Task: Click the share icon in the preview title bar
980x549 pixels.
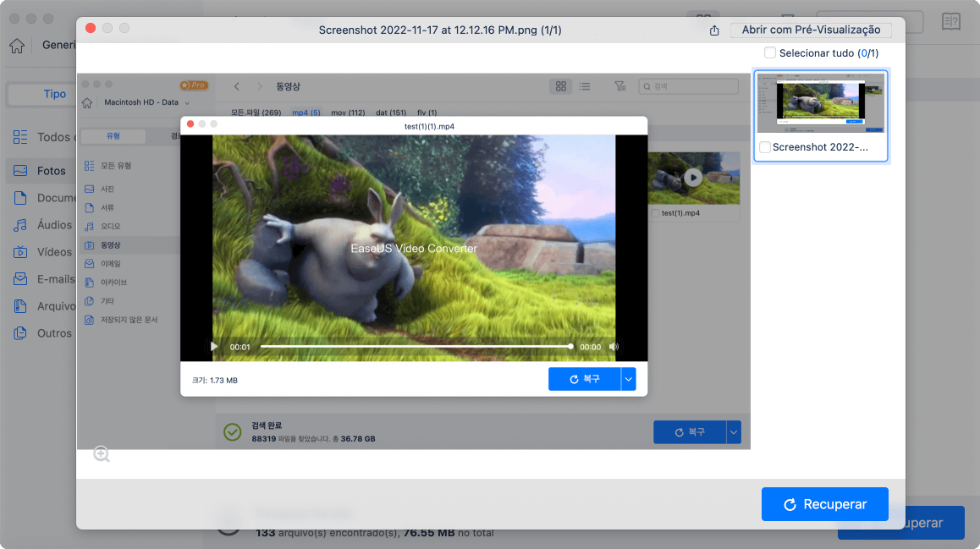Action: point(714,30)
